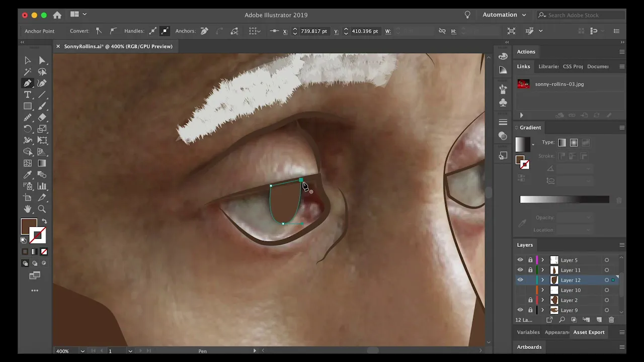Viewport: 644px width, 362px height.
Task: Open Layers panel options menu
Action: [x=622, y=245]
